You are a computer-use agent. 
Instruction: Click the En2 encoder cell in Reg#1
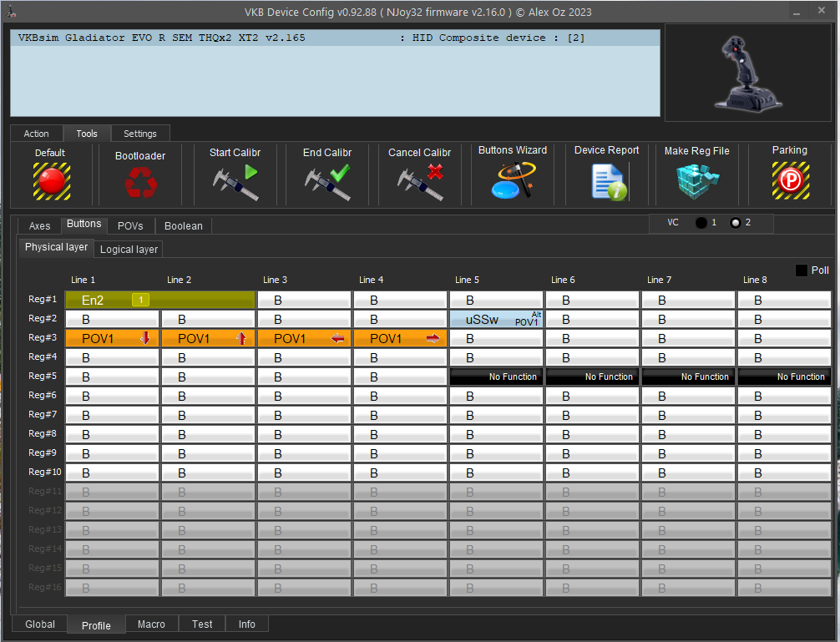pos(159,300)
